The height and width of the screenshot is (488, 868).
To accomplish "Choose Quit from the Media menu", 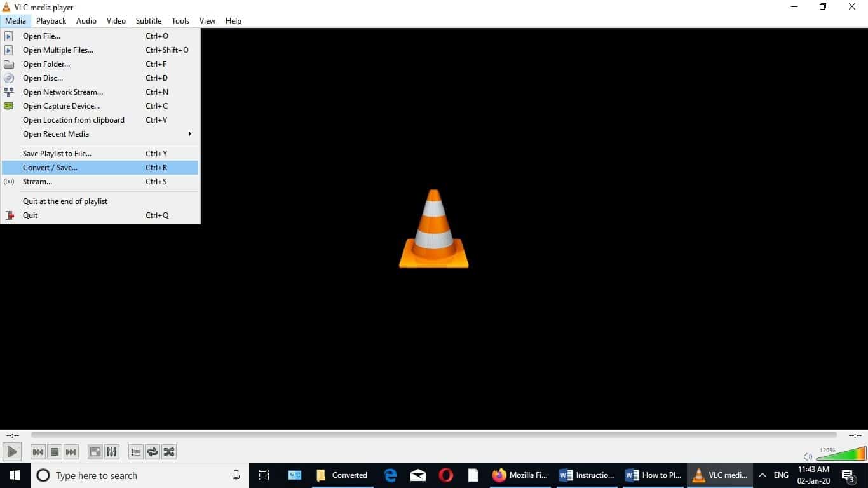I will [100, 215].
